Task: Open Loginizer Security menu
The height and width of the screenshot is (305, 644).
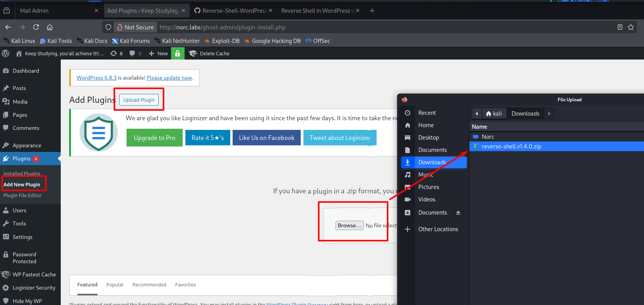Action: (x=30, y=288)
